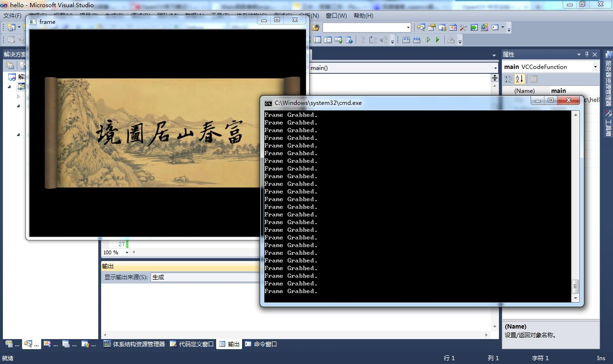Open the editor document list dropdown arrow
The image size is (613, 364).
point(494,55)
